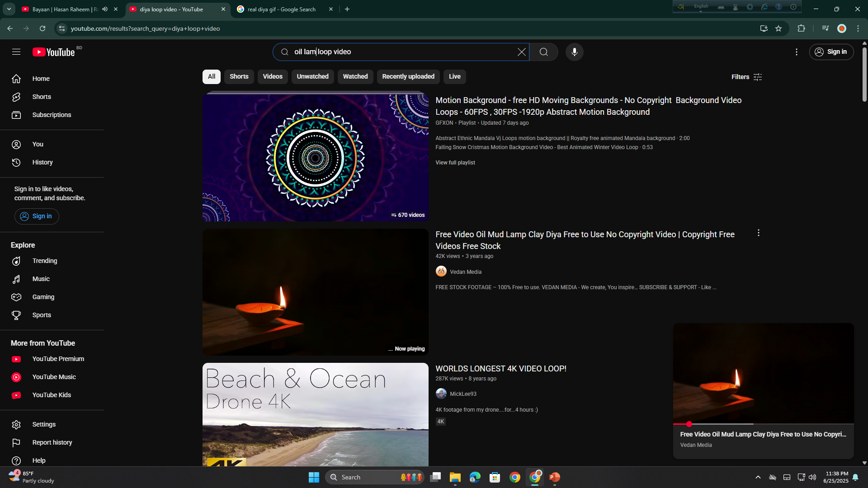868x488 pixels.
Task: Open PowerPoint from taskbar
Action: click(554, 477)
